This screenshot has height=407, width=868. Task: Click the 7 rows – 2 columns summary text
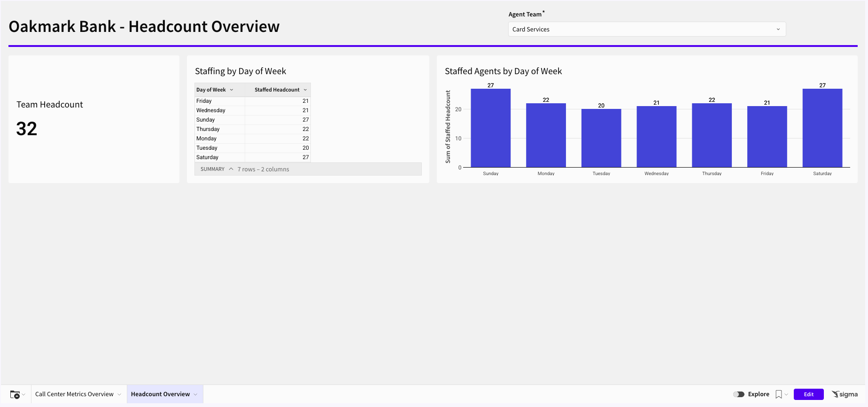[x=263, y=169]
